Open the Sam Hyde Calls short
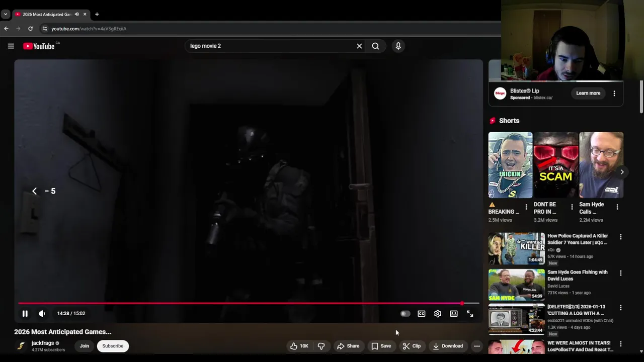The image size is (644, 362). pos(601,165)
